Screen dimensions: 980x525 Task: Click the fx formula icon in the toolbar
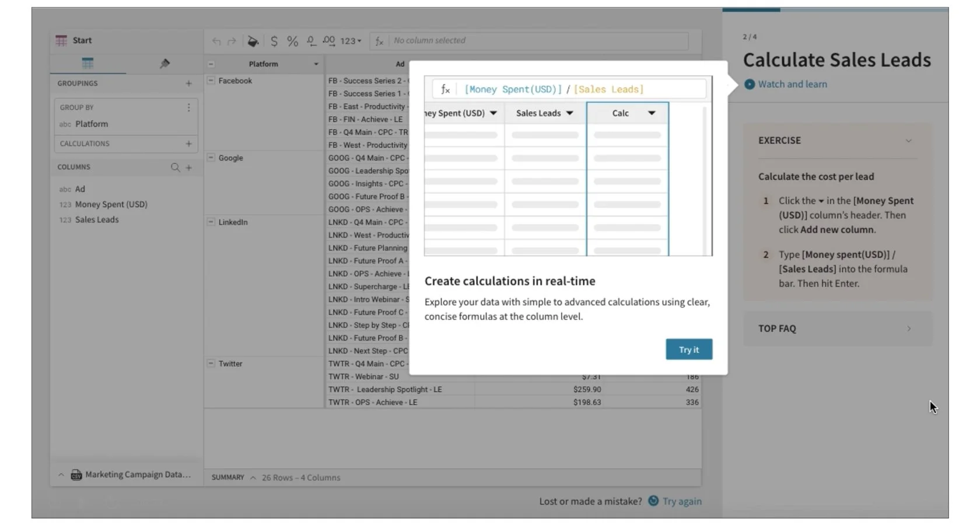tap(379, 41)
